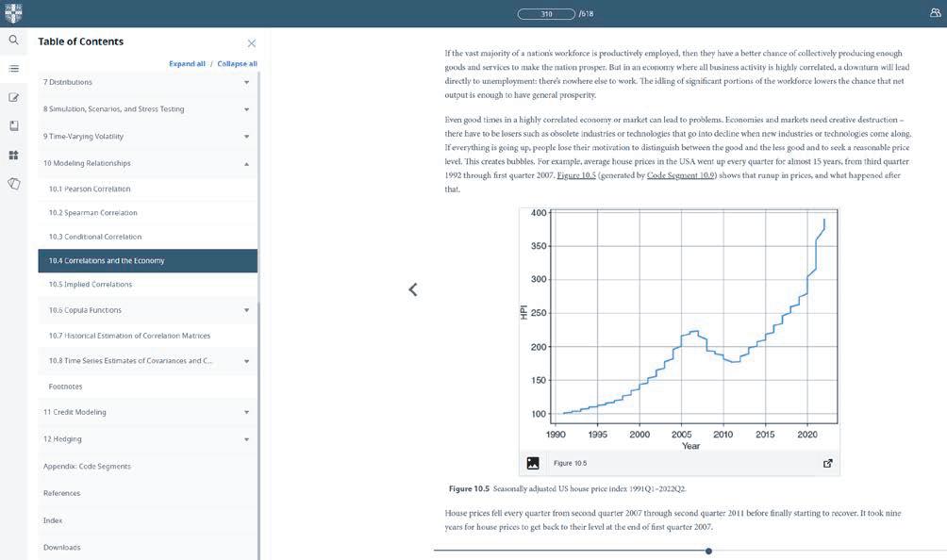
Task: Open the grid layout icon in sidebar
Action: pos(13,156)
